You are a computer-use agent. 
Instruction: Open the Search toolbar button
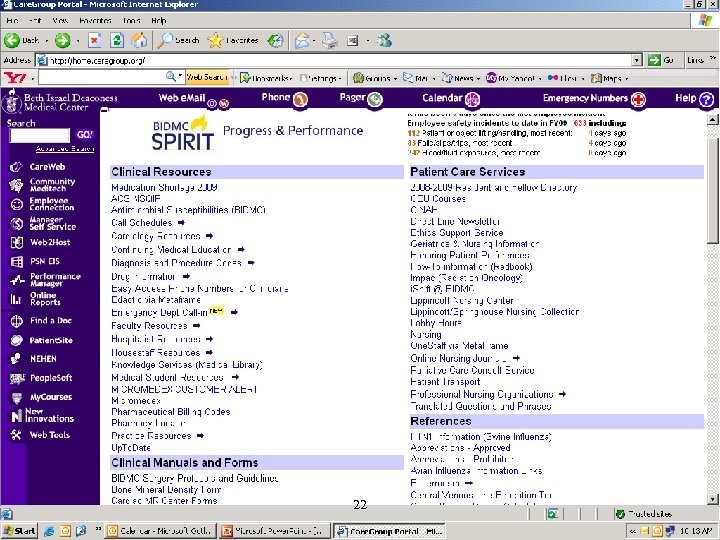[x=178, y=40]
